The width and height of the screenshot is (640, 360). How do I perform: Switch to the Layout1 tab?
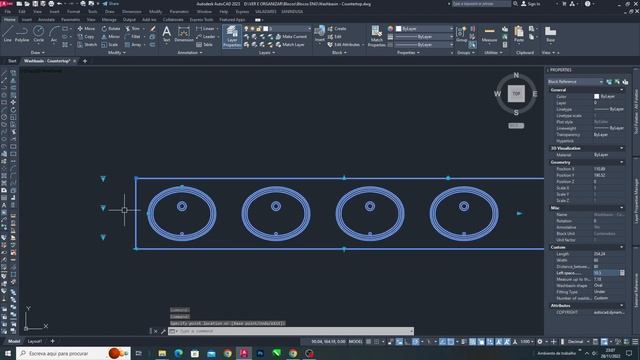(35, 341)
